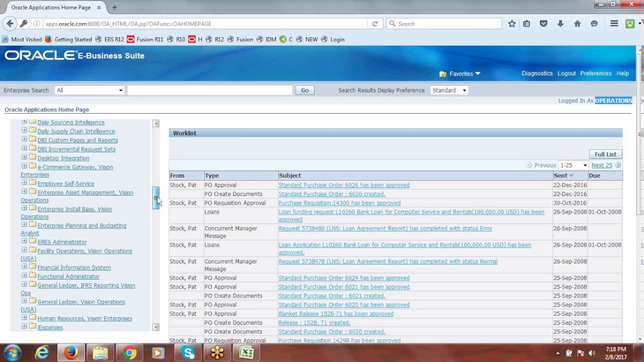Screen dimensions: 644x362
Task: Click the Go search button
Action: [305, 90]
